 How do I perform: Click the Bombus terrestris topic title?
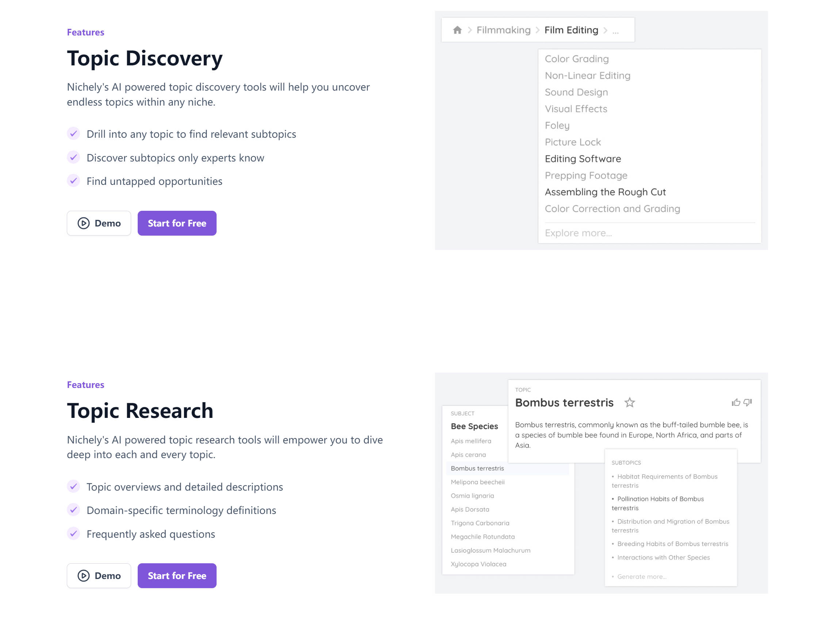pyautogui.click(x=564, y=403)
